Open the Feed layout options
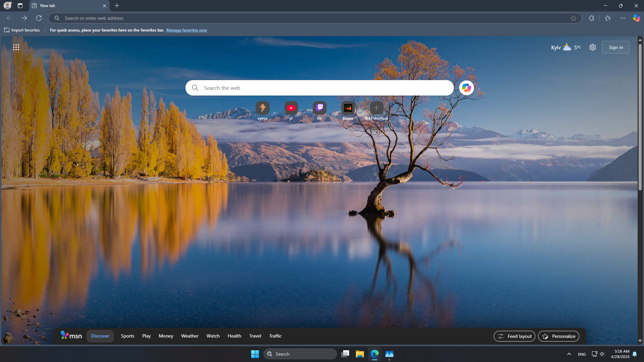 coord(515,336)
